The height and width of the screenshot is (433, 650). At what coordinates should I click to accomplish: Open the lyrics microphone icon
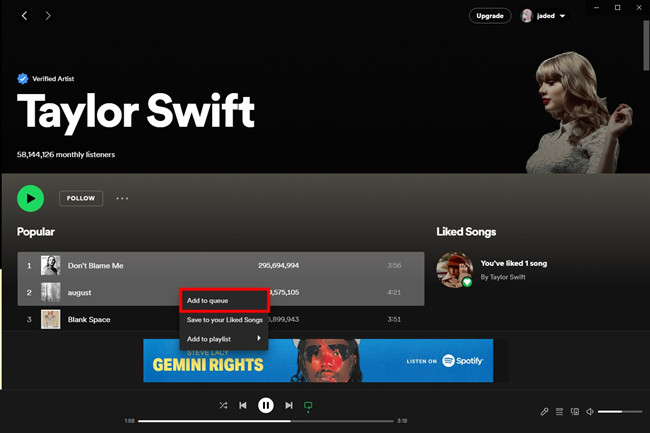[544, 411]
